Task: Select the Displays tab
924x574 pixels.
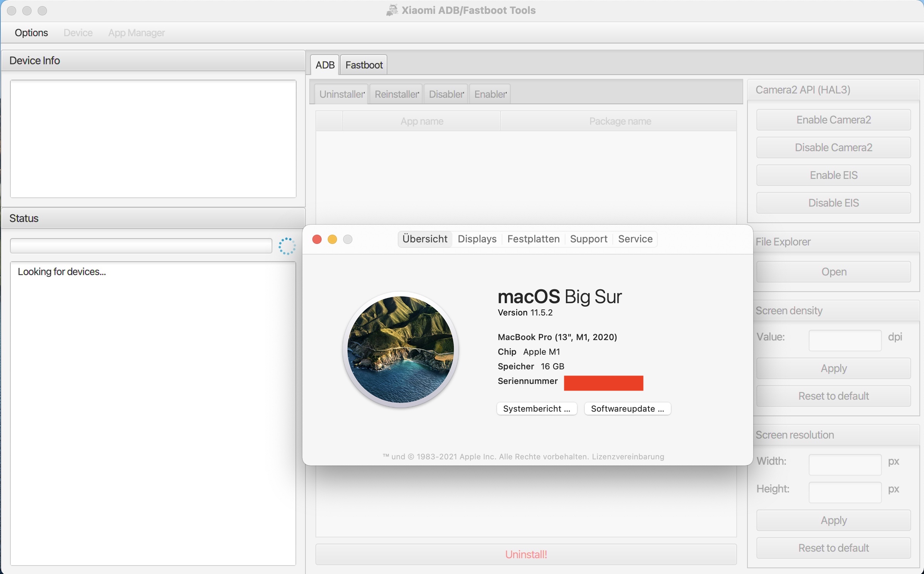Action: (x=477, y=239)
